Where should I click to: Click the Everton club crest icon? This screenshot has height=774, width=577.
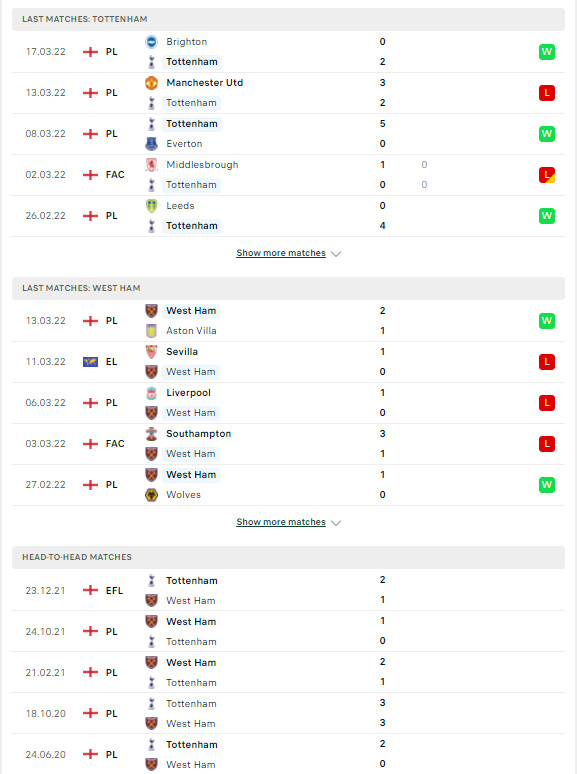152,144
